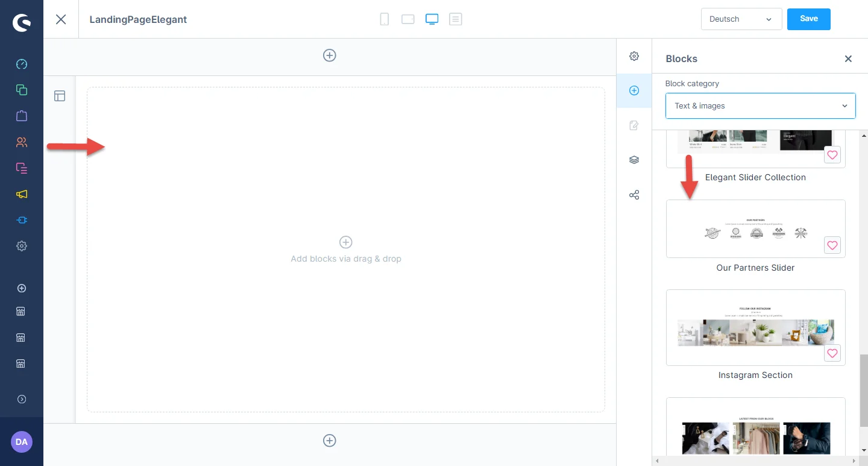Open the Block category dropdown
This screenshot has height=466, width=868.
pos(760,106)
